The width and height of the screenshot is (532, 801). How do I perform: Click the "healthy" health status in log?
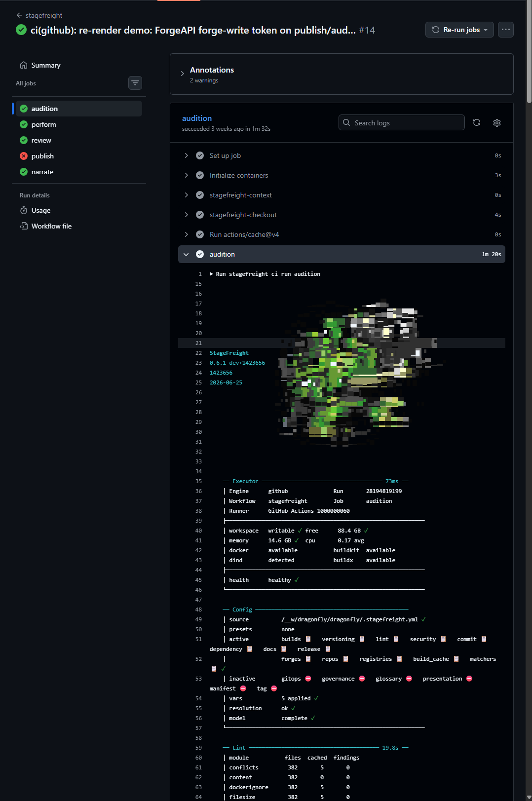pos(279,580)
